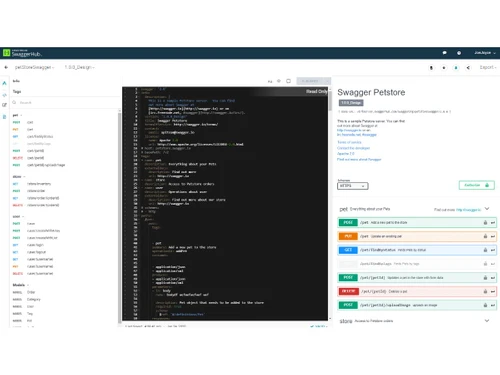Click the jump arrow on DELETE /pet/{petId} row
The width and height of the screenshot is (500, 375).
(x=493, y=291)
